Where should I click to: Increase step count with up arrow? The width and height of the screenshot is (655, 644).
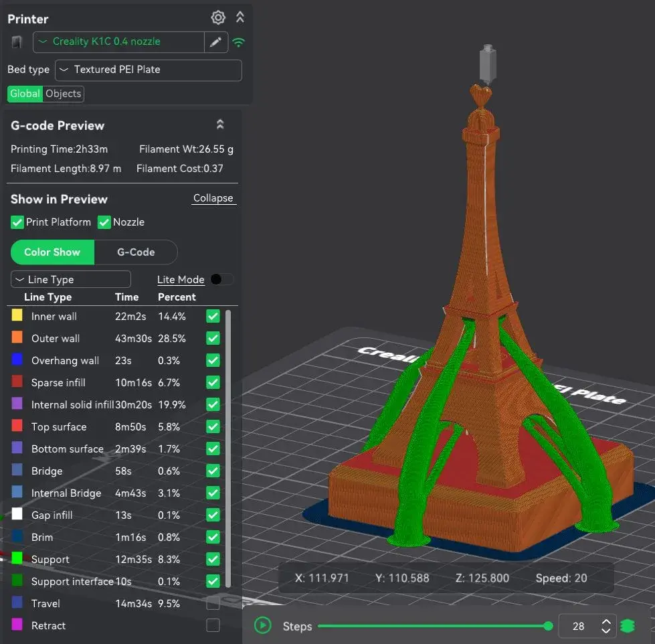pyautogui.click(x=606, y=621)
